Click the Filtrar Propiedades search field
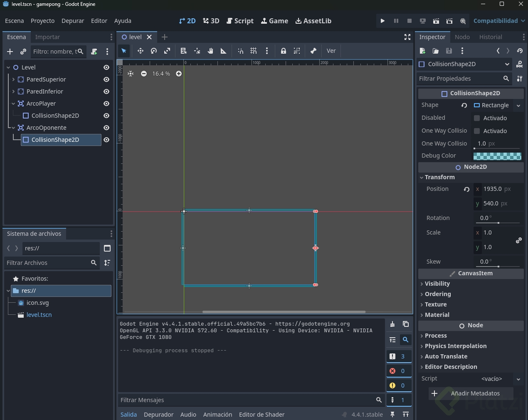Image resolution: width=528 pixels, height=420 pixels. pos(459,79)
